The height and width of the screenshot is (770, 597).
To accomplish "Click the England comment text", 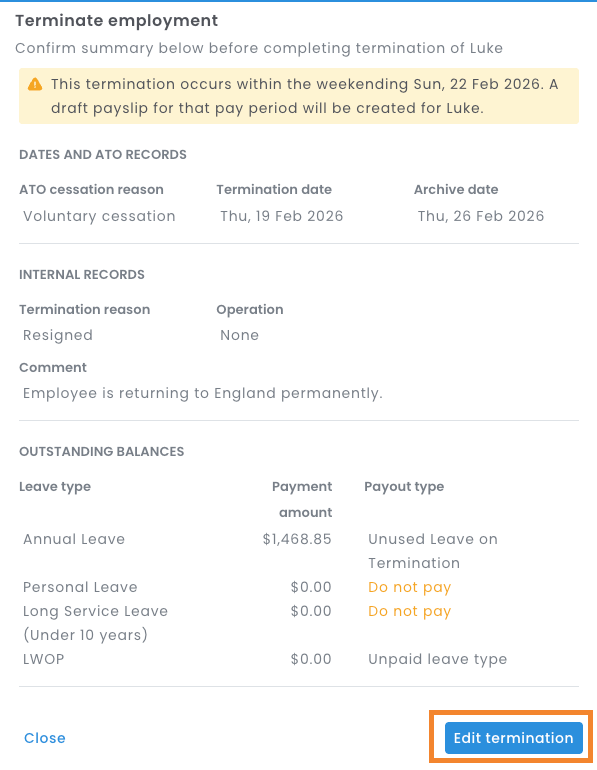I will (203, 393).
